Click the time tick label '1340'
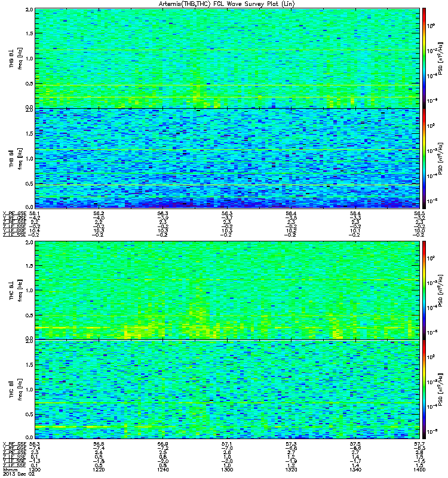 click(355, 470)
